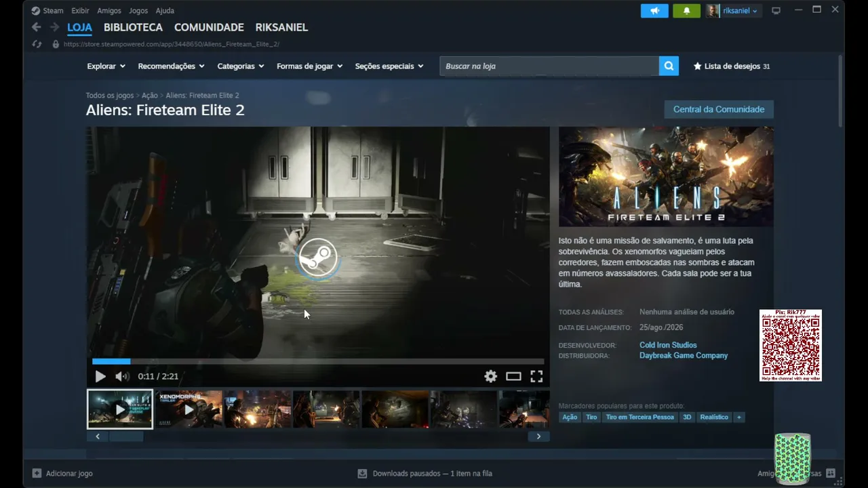Image resolution: width=868 pixels, height=488 pixels.
Task: Select the Tiro tag
Action: point(591,417)
